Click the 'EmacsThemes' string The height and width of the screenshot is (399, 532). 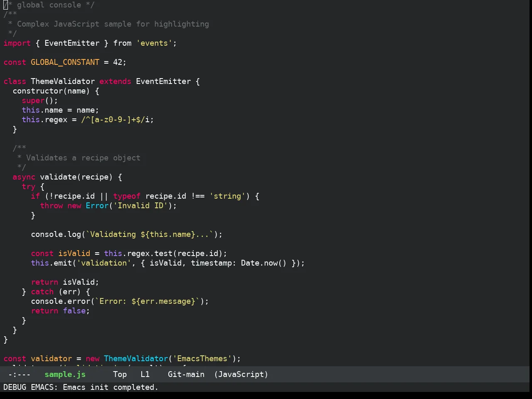tap(202, 359)
